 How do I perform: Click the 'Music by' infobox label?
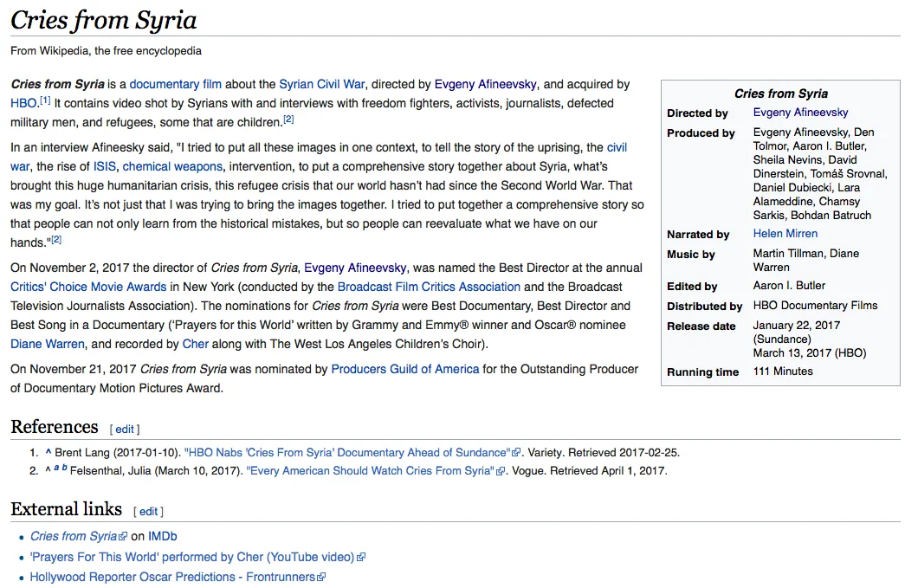(x=691, y=255)
